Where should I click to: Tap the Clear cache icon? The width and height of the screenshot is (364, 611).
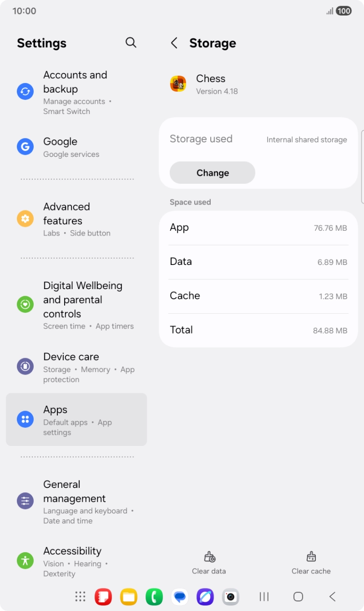311,557
